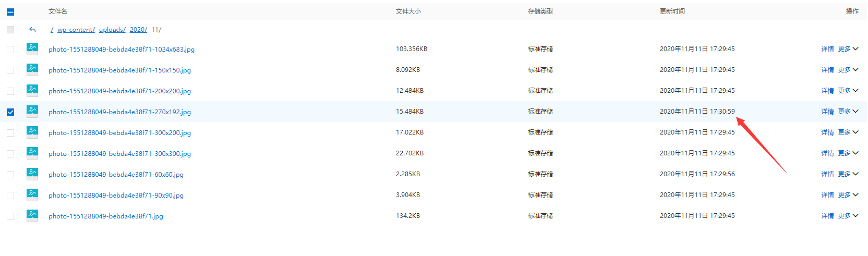The width and height of the screenshot is (868, 256).
Task: Navigate to the wp-content breadcrumb folder
Action: (x=76, y=30)
